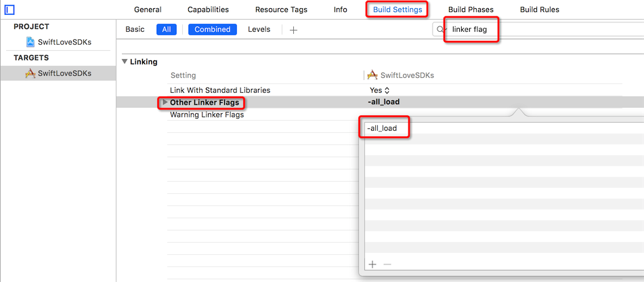Open the Yes dropdown for standard libraries
644x282 pixels.
[x=379, y=90]
